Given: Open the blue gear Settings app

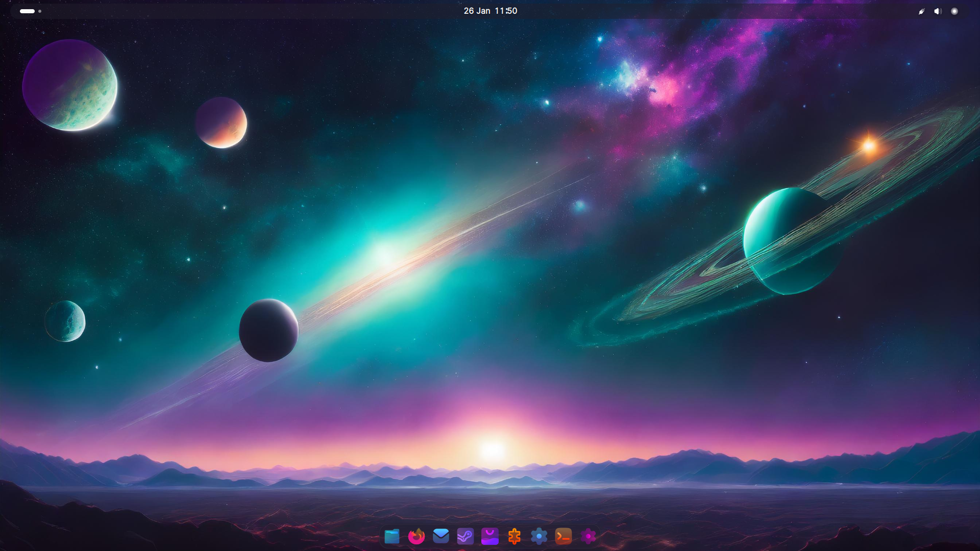Looking at the screenshot, I should (539, 536).
